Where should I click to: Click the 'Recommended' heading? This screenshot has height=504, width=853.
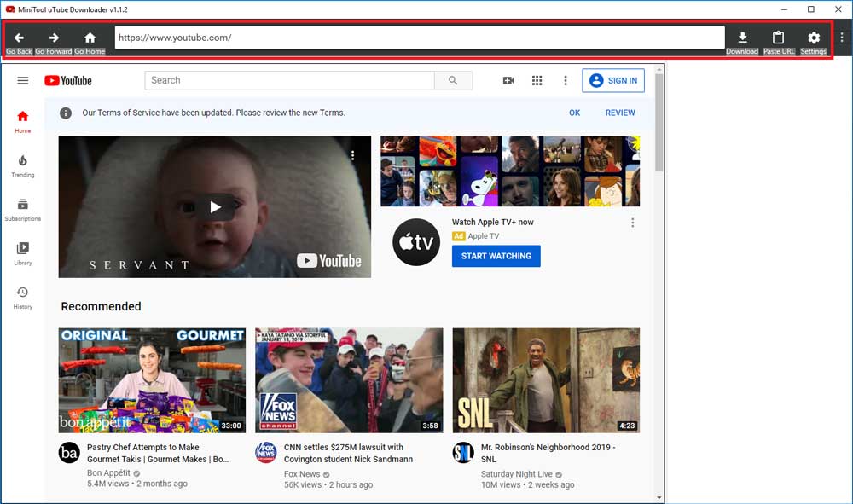click(102, 307)
